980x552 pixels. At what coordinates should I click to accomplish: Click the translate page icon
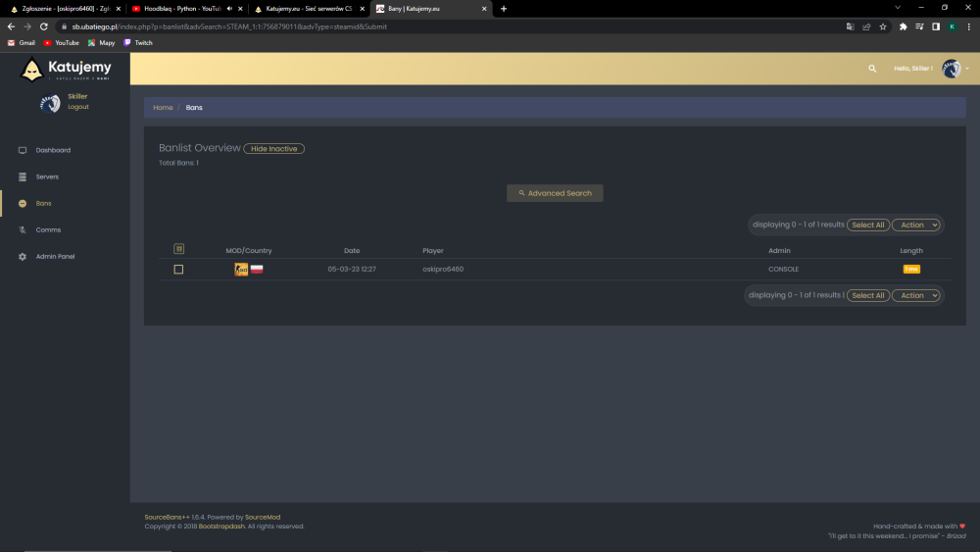(850, 26)
